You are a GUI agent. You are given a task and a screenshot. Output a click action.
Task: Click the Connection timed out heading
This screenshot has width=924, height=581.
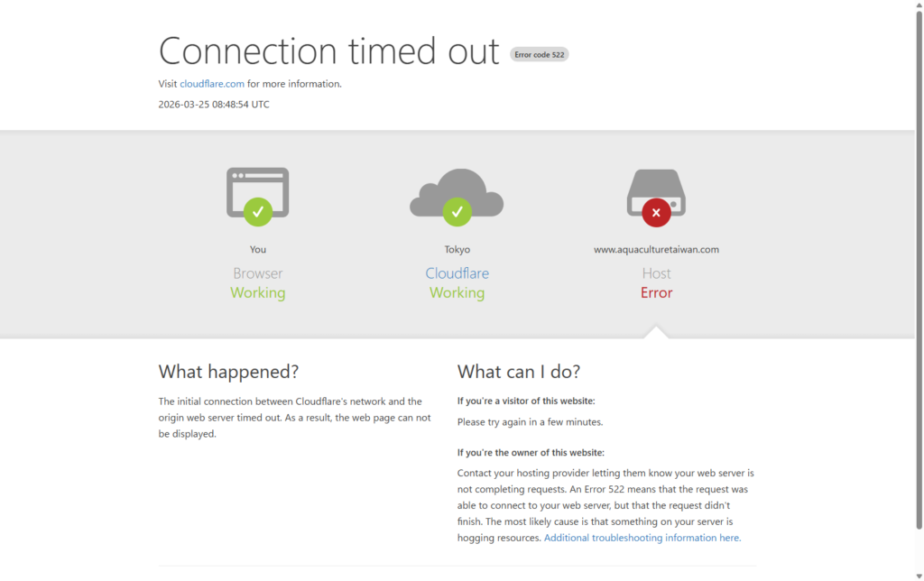point(328,51)
